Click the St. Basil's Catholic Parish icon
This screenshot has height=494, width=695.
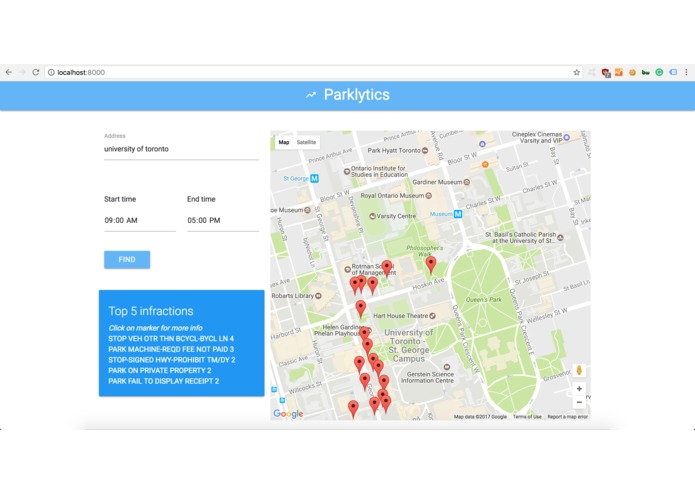coord(560,238)
